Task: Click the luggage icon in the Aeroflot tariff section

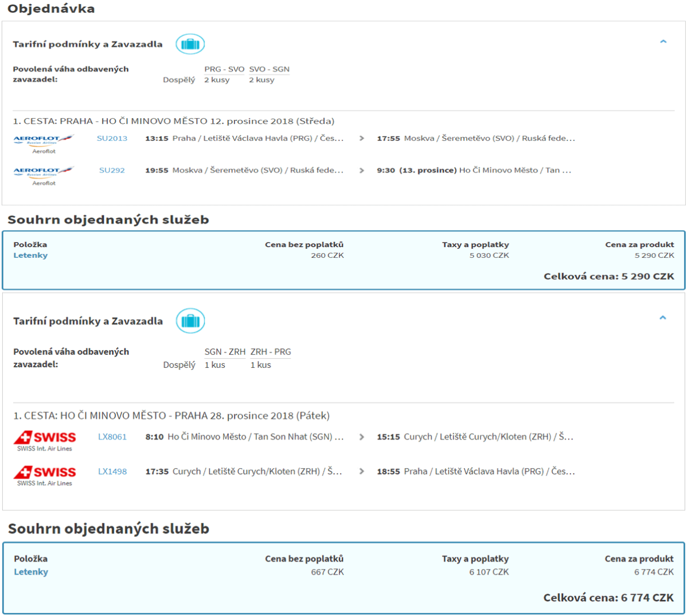Action: (190, 44)
